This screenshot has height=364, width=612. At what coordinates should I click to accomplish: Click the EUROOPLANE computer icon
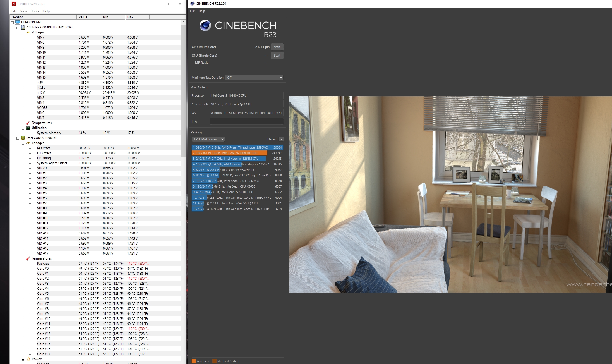(18, 22)
